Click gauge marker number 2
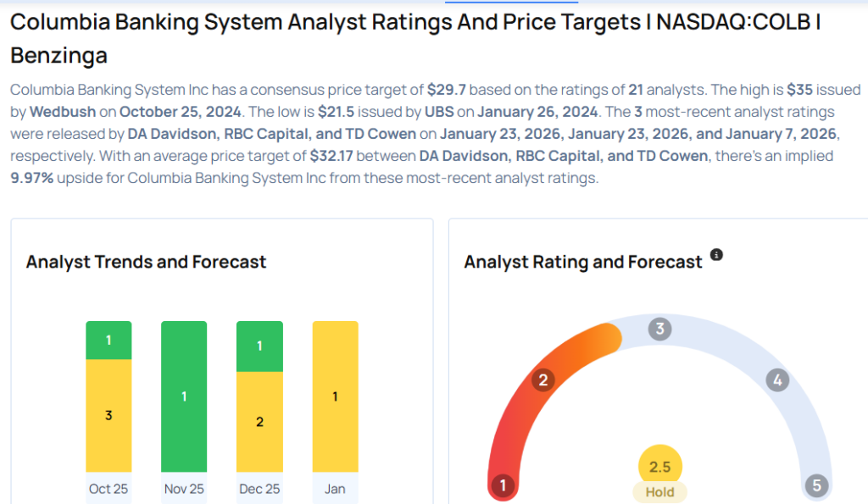The width and height of the screenshot is (868, 504). [x=542, y=379]
